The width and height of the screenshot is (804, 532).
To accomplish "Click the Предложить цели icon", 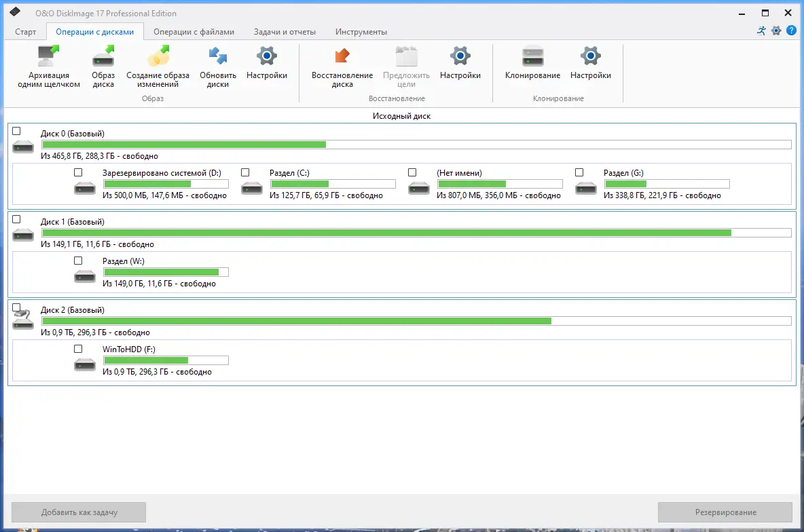I will click(406, 56).
